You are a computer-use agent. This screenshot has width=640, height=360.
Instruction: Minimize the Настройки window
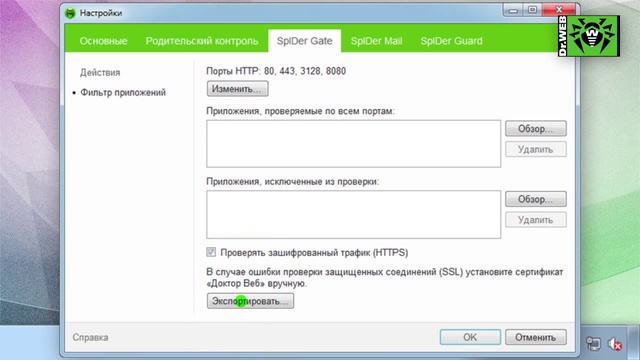point(513,10)
